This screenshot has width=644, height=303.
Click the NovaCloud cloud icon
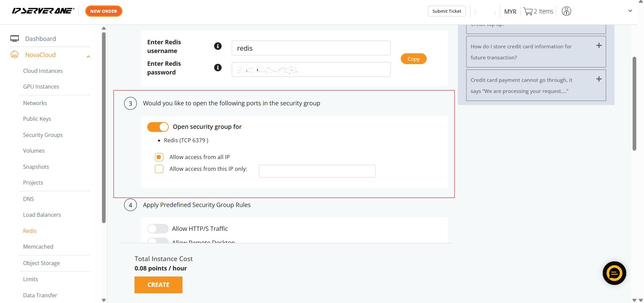(x=14, y=55)
